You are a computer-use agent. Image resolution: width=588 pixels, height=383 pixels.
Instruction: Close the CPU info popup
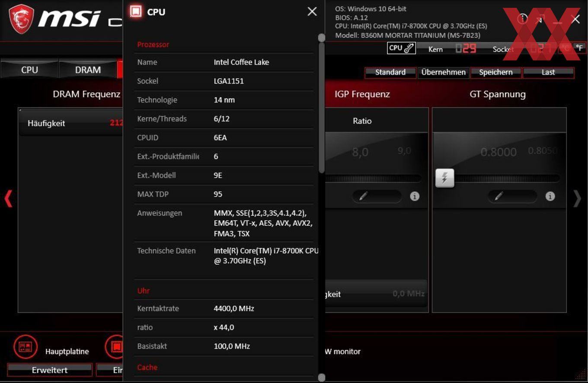[312, 12]
